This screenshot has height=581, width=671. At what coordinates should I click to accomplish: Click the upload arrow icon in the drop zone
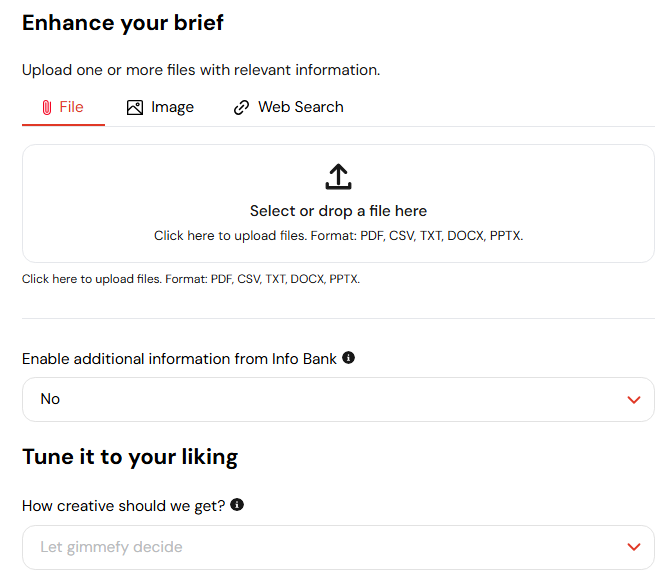(x=339, y=177)
